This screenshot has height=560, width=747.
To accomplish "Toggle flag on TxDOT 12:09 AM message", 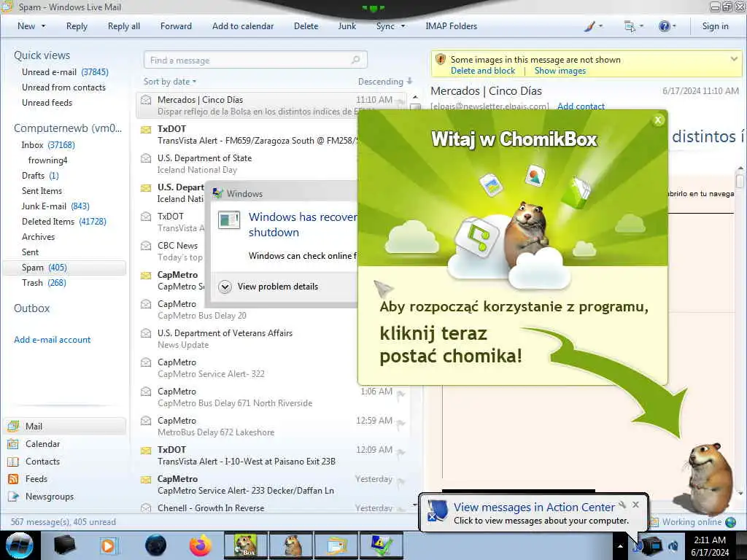I will [400, 452].
